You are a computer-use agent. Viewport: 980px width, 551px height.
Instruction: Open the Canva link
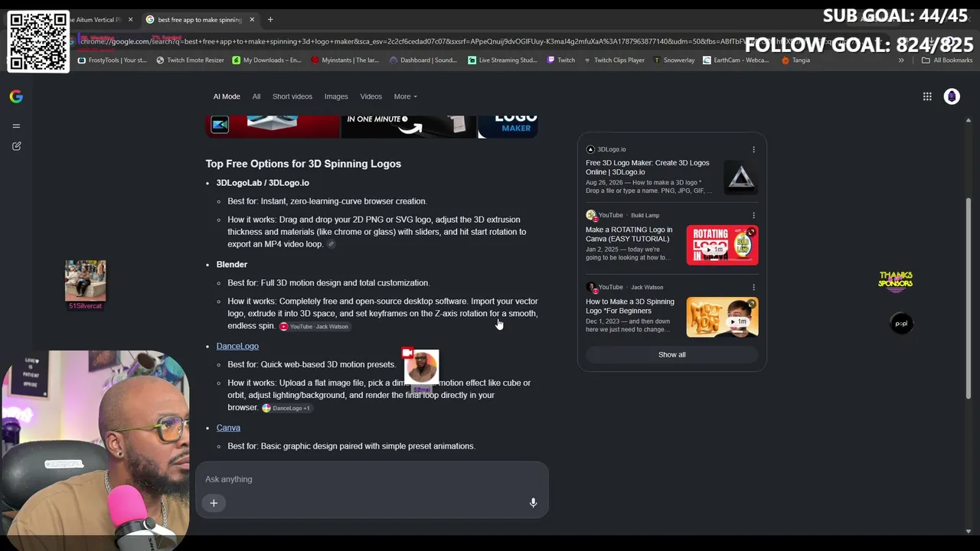[228, 428]
